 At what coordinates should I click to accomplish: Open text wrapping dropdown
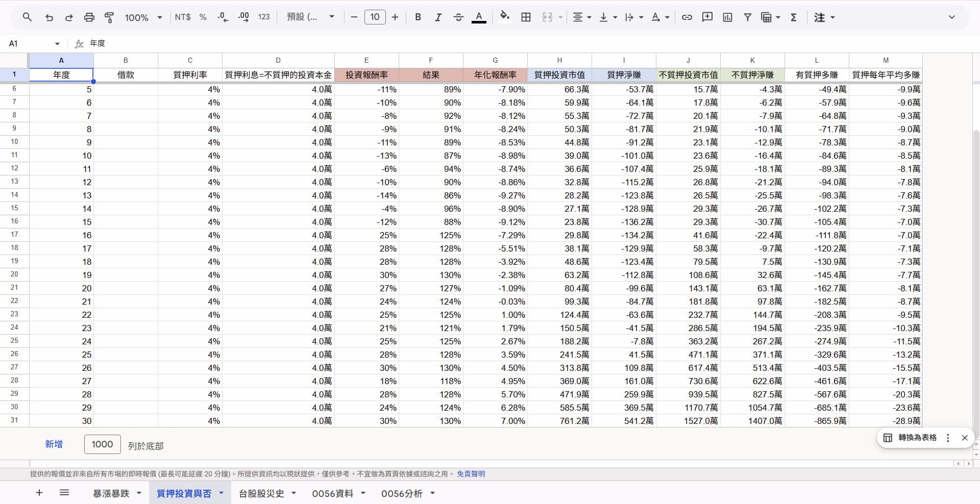coord(634,17)
